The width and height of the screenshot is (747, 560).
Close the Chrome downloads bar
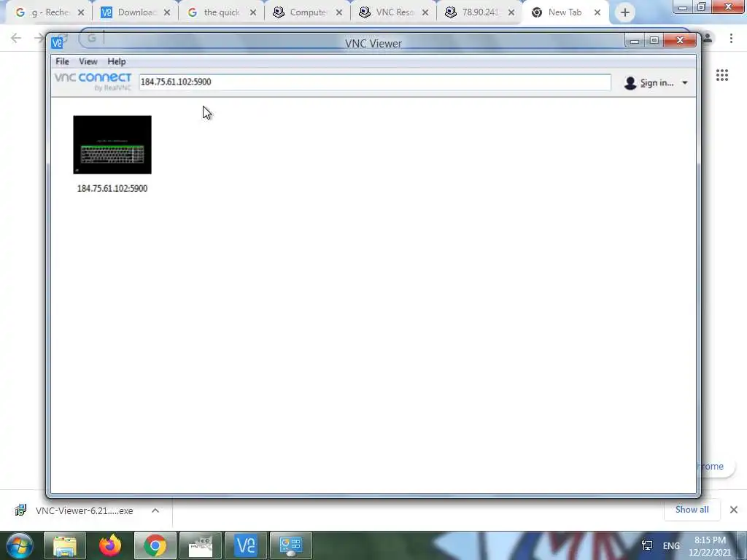734,510
